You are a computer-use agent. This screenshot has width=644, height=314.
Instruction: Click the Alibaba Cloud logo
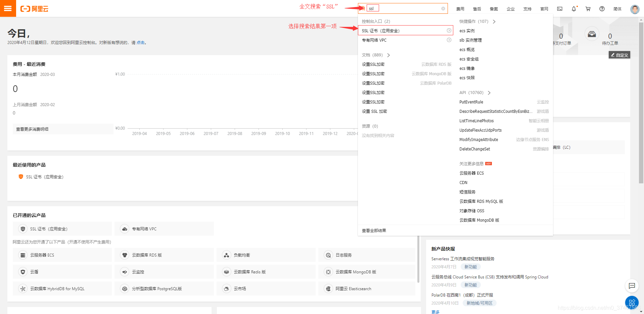tap(34, 9)
